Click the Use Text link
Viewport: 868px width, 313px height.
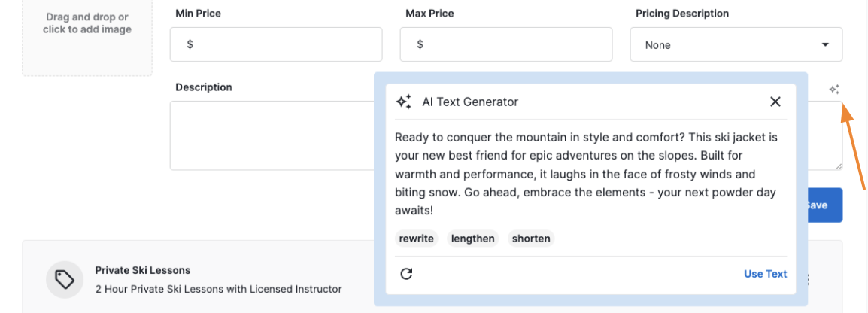click(x=765, y=274)
